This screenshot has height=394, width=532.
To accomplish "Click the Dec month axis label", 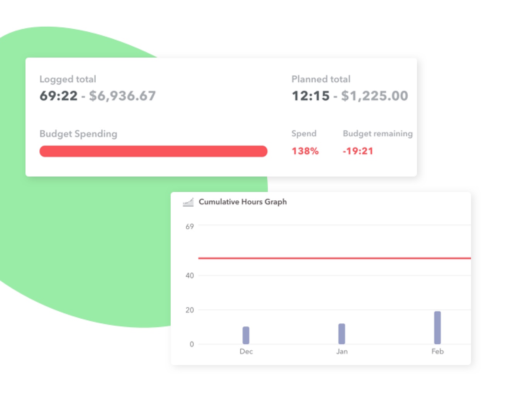I will (x=246, y=352).
